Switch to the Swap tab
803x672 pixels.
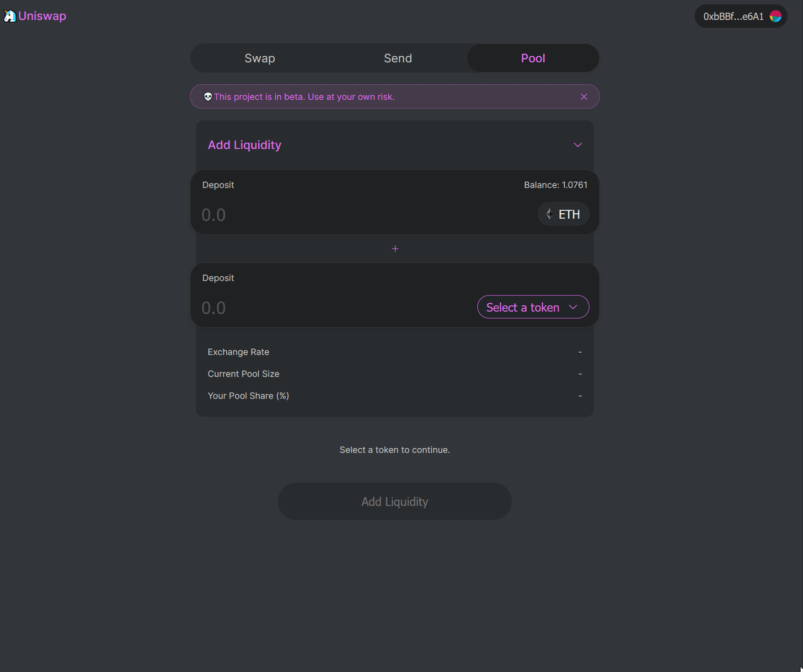[259, 58]
